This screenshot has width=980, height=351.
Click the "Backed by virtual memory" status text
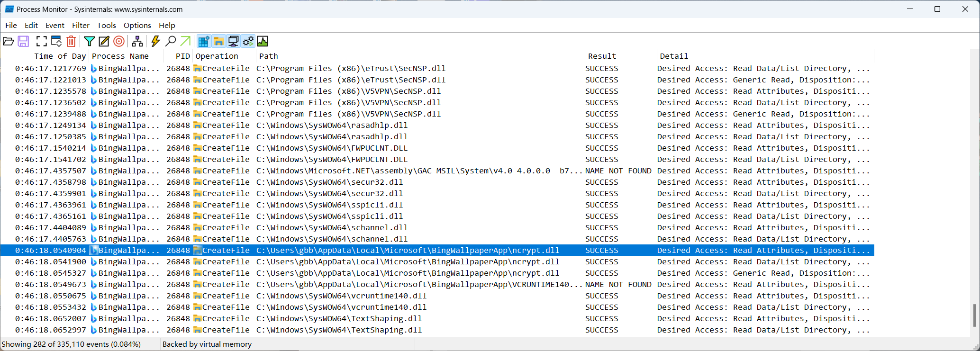point(207,344)
